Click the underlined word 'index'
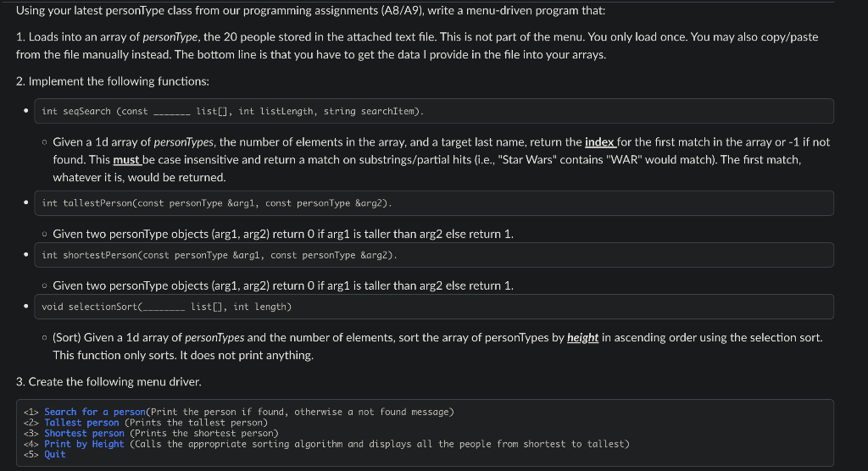 [x=599, y=141]
